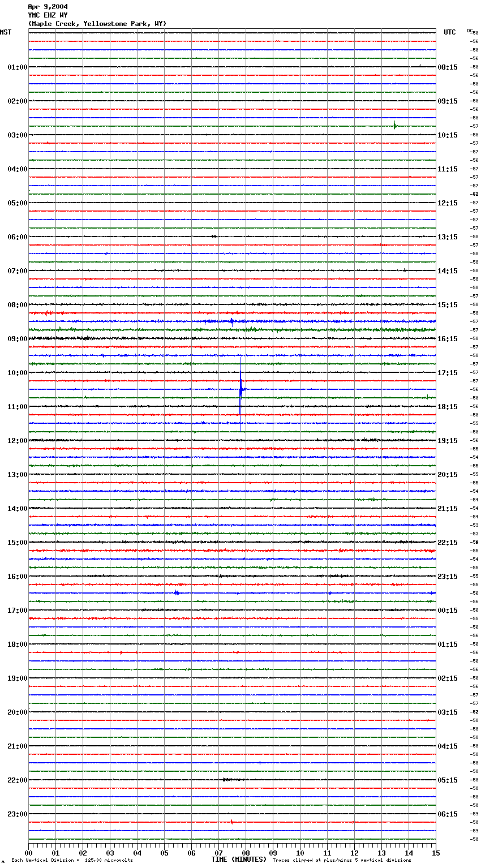Click the UTC time label '22:15'
481x868 pixels.
click(448, 543)
